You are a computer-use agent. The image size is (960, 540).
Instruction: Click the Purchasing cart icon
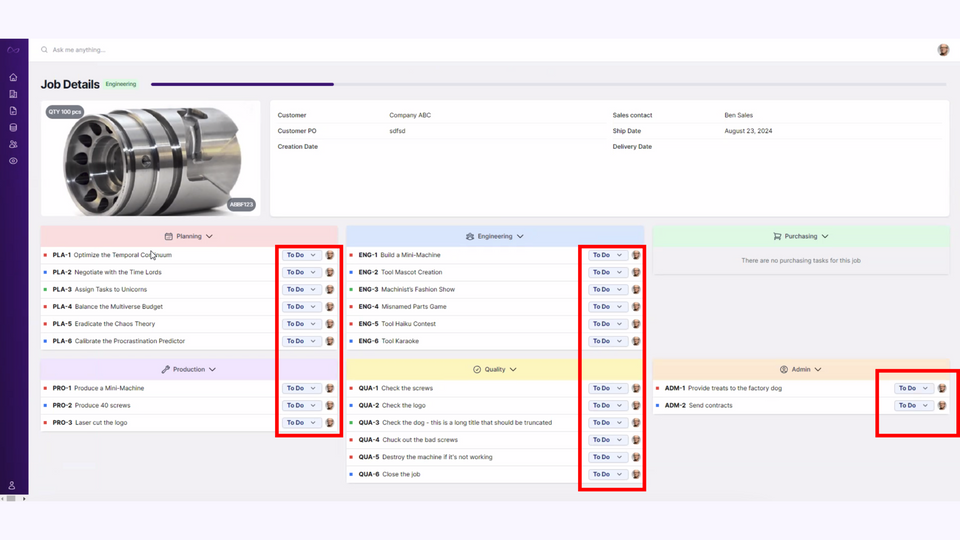(777, 236)
